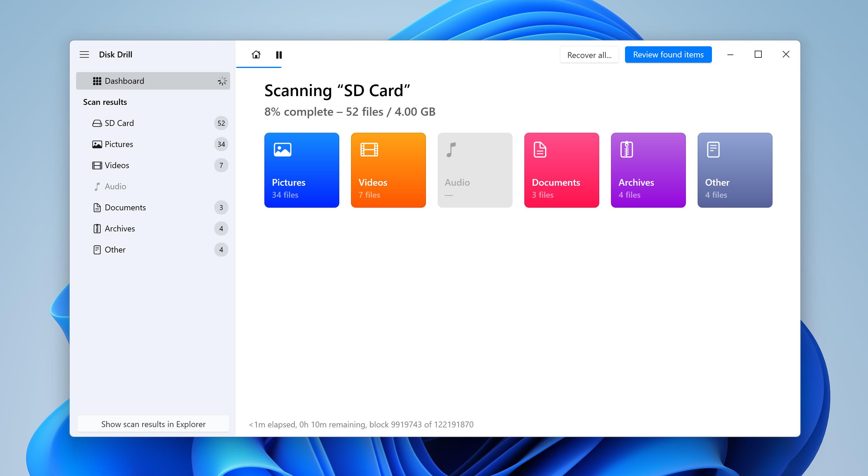Viewport: 868px width, 476px height.
Task: Open the Archives category tile
Action: point(648,170)
